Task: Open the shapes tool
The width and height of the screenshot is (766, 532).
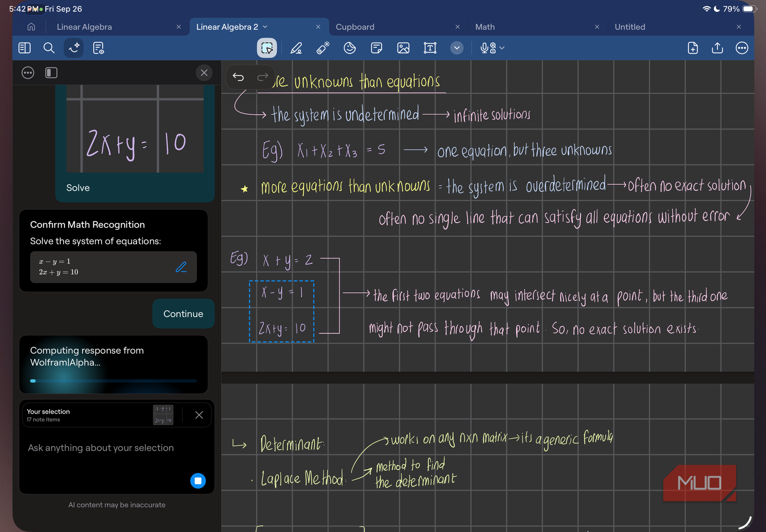Action: point(350,48)
